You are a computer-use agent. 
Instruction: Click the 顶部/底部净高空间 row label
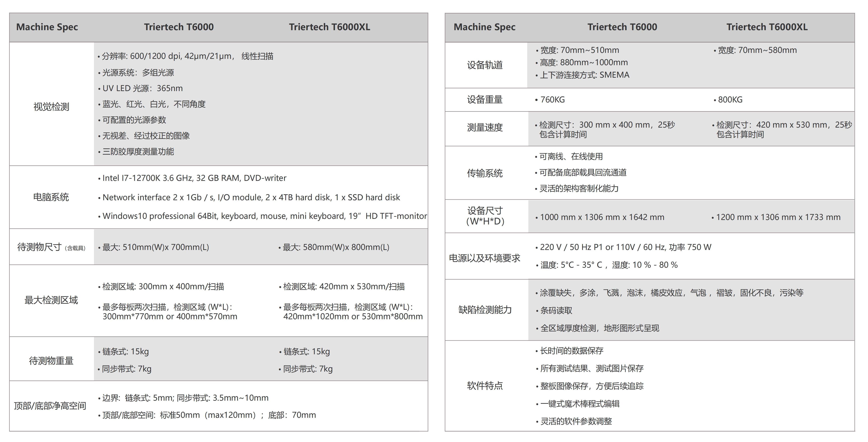pos(50,406)
